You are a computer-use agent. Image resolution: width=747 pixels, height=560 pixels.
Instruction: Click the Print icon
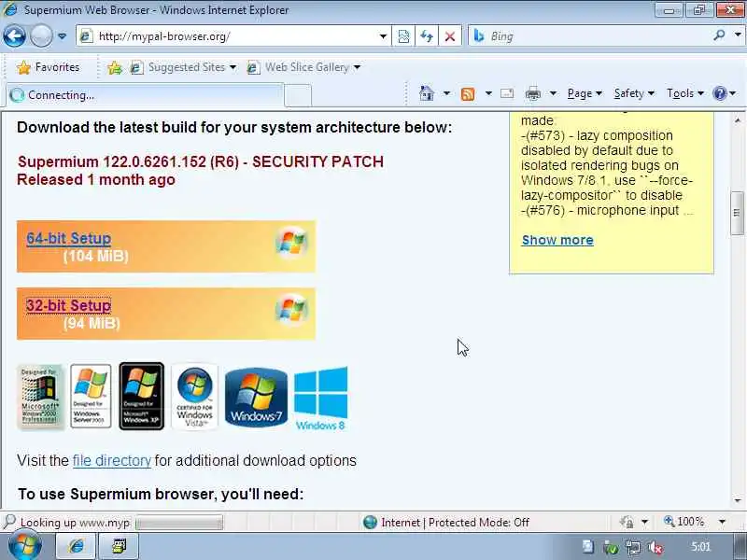532,94
